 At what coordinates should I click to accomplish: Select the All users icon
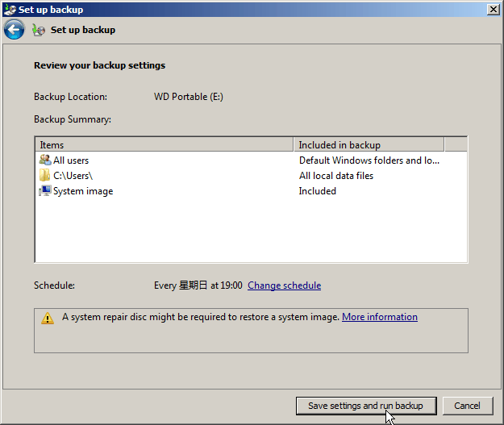pyautogui.click(x=44, y=160)
